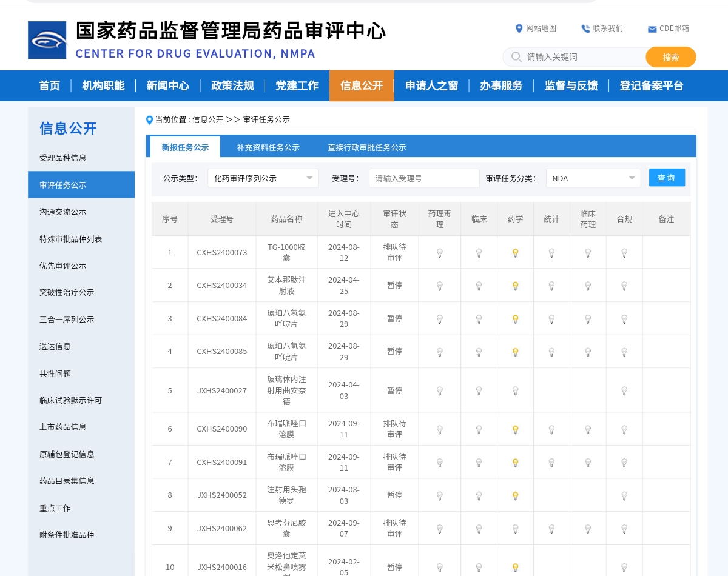This screenshot has height=576, width=728.
Task: Open 监督与反馈 navigation item
Action: pos(571,85)
